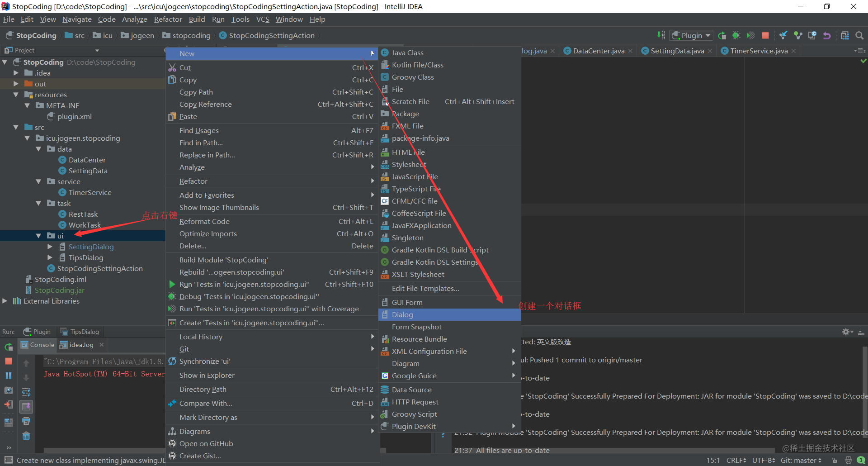868x466 pixels.
Task: Select Dialog in the New submenu
Action: click(449, 314)
